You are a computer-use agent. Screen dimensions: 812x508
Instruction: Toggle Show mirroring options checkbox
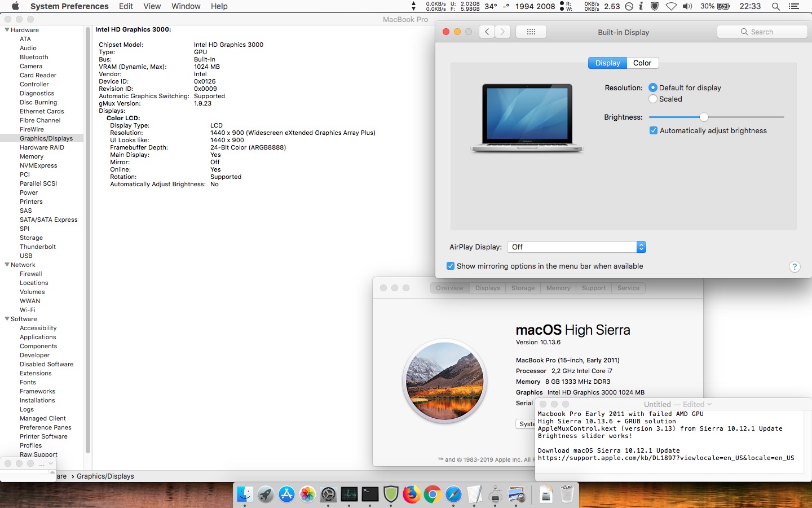[x=451, y=266]
